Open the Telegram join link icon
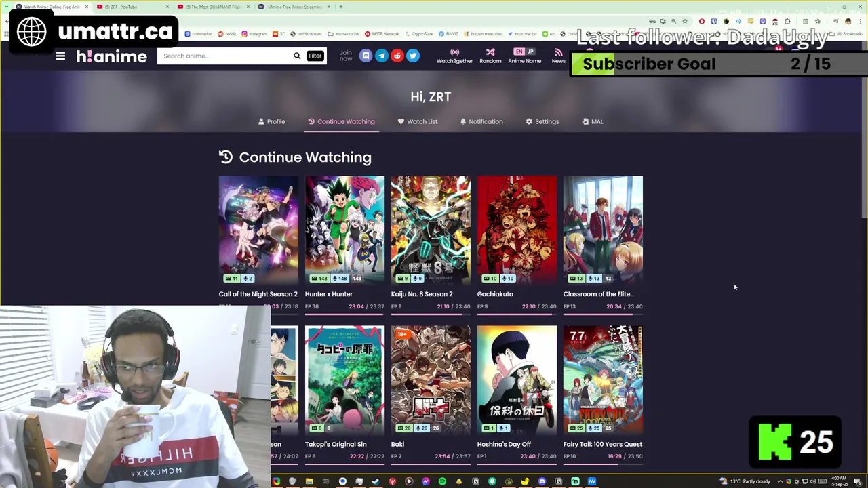Image resolution: width=868 pixels, height=488 pixels. [381, 56]
